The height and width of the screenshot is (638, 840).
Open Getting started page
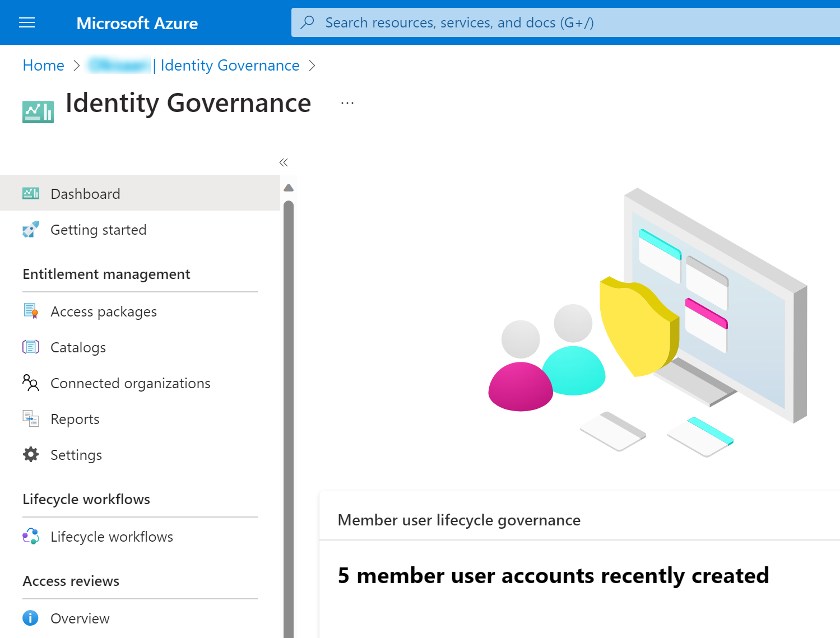point(140,229)
